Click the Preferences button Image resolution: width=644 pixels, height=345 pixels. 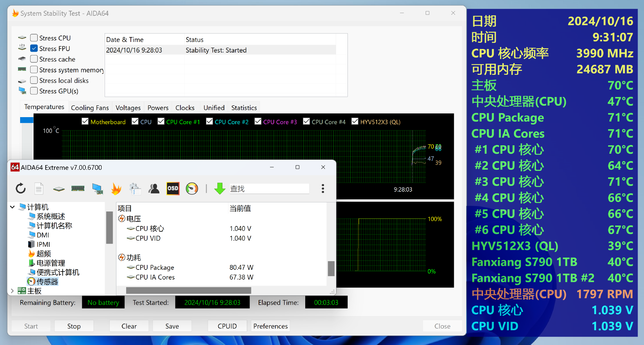coord(270,326)
